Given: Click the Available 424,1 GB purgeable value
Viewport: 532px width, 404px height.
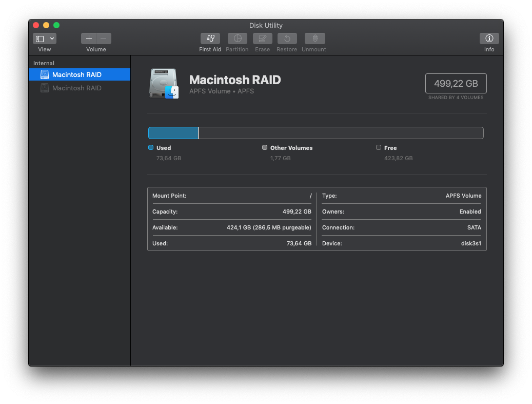Looking at the screenshot, I should coord(269,227).
